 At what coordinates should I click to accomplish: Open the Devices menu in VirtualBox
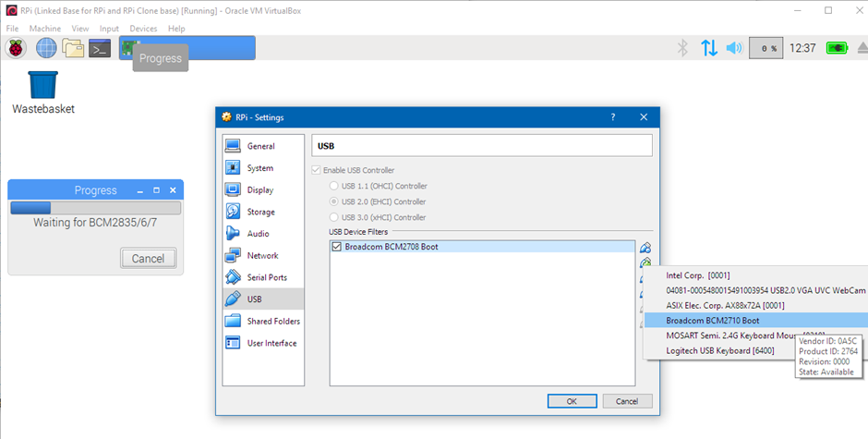coord(143,29)
